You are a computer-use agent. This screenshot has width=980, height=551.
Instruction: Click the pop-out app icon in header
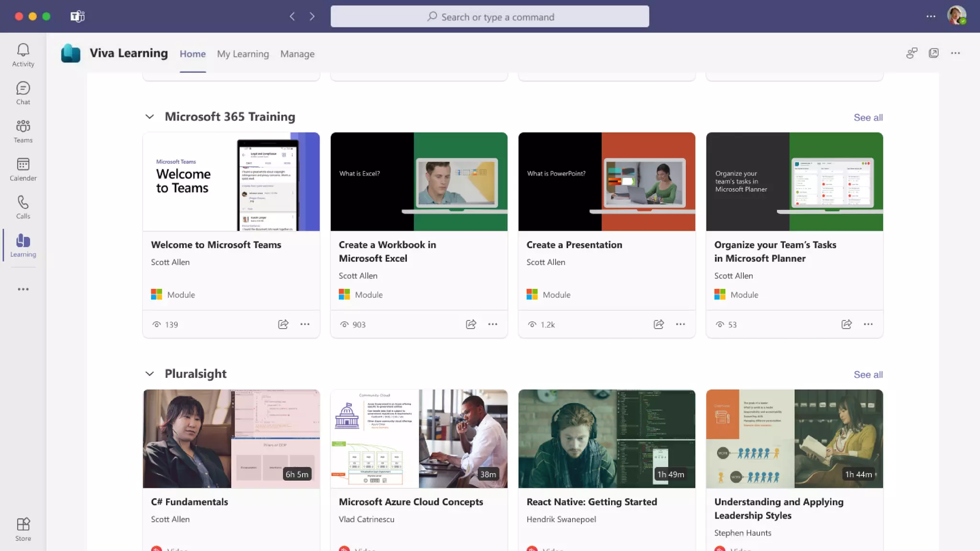(x=934, y=53)
